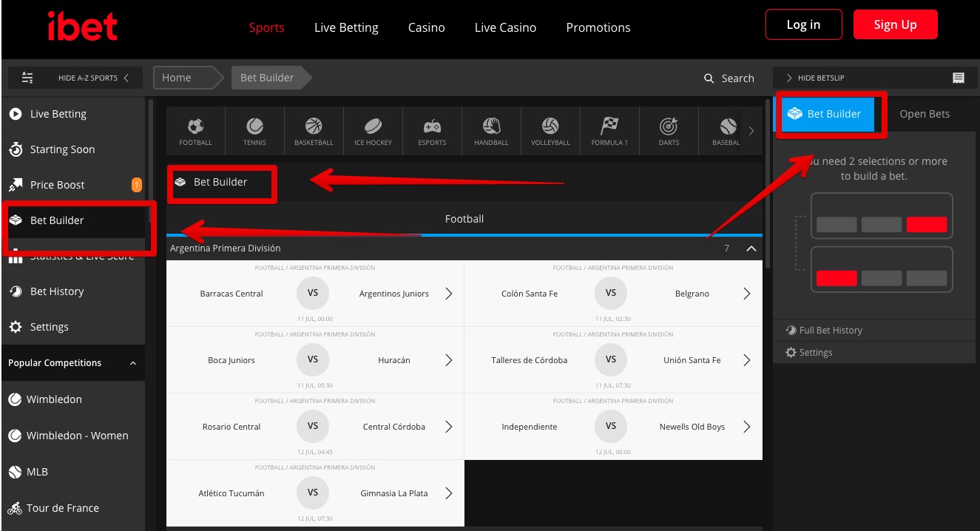Open the Full Bet History link
The image size is (980, 531).
point(831,331)
